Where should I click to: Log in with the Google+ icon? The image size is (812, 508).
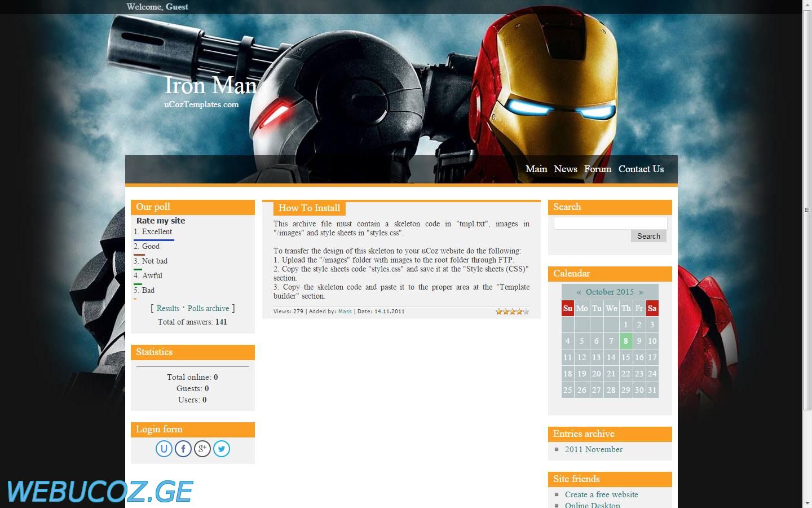pos(202,449)
